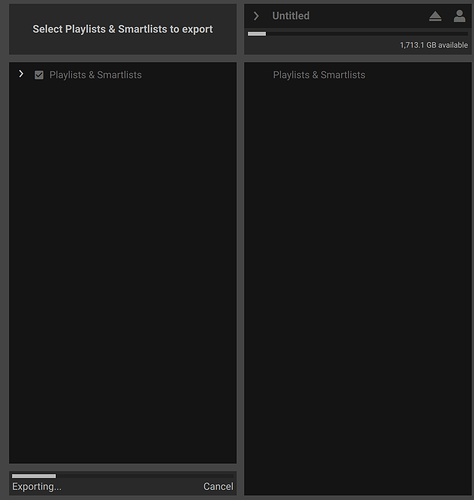Image resolution: width=474 pixels, height=500 pixels.
Task: Click empty area of destination drive panel
Action: (358, 283)
